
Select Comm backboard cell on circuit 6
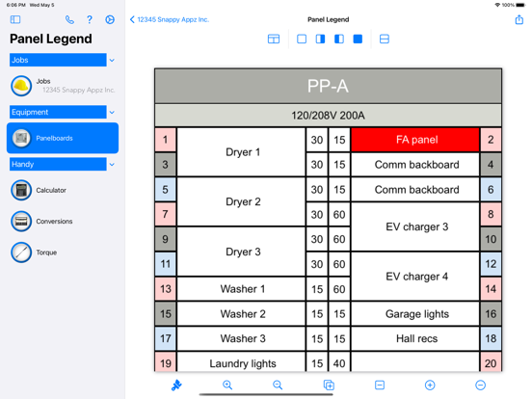point(415,190)
